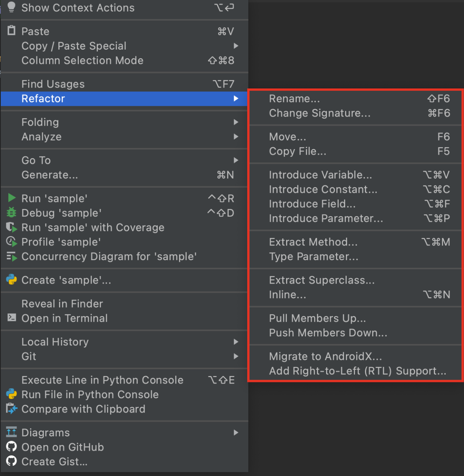The height and width of the screenshot is (476, 464).
Task: Click the Compare with Clipboard icon
Action: 11,409
